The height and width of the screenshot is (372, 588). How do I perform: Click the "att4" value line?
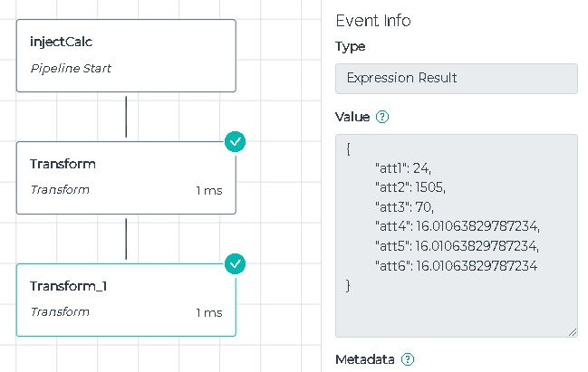(x=458, y=226)
